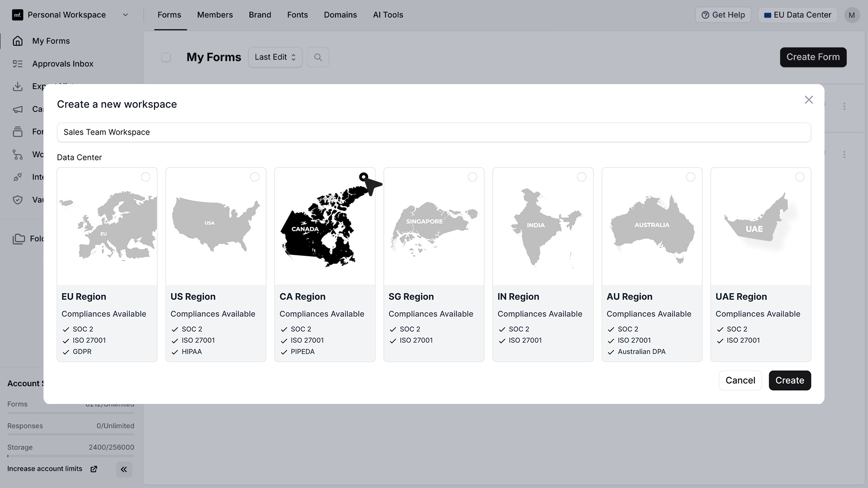The height and width of the screenshot is (488, 868).
Task: Open the Fonts tab
Action: pos(297,15)
